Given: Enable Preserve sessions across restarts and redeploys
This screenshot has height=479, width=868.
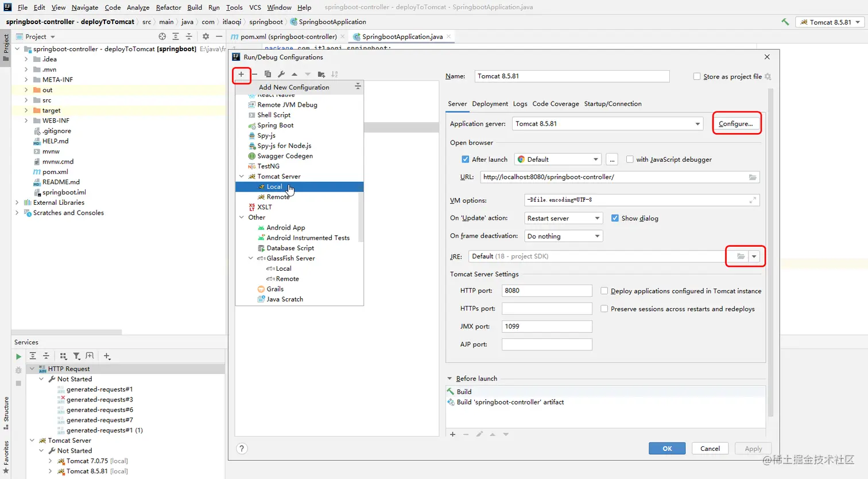Looking at the screenshot, I should pos(604,309).
